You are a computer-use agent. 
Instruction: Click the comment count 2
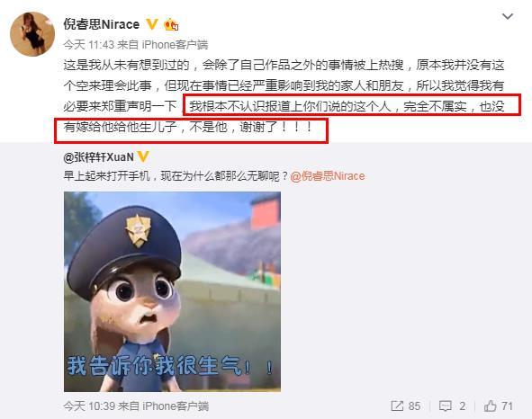tap(462, 406)
